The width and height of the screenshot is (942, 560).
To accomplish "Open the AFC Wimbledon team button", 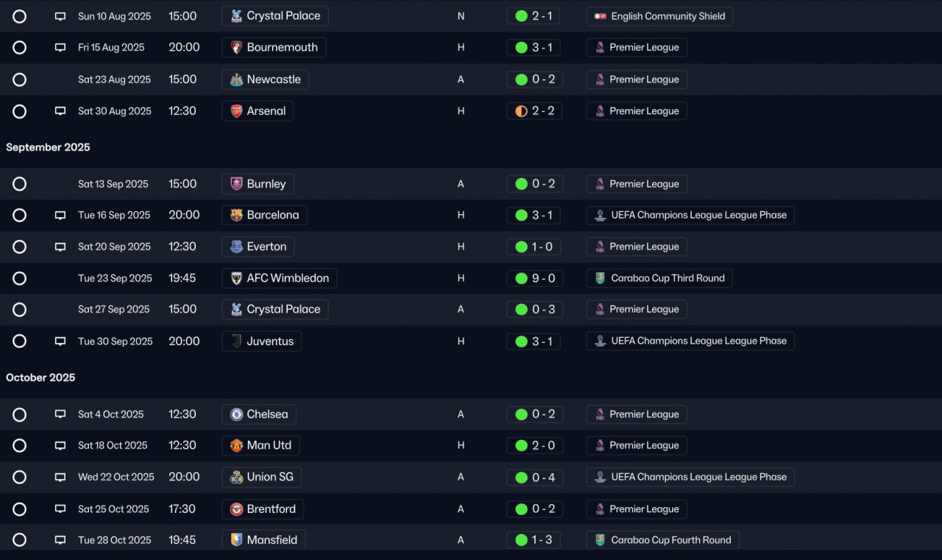I will (280, 278).
